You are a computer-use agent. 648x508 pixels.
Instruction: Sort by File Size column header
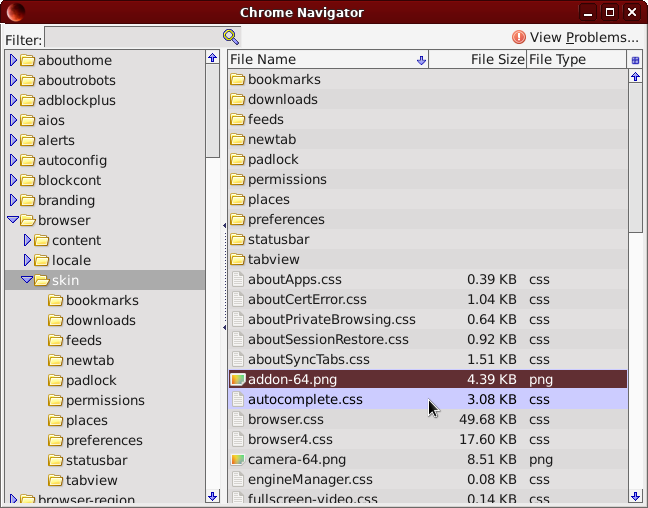point(478,60)
